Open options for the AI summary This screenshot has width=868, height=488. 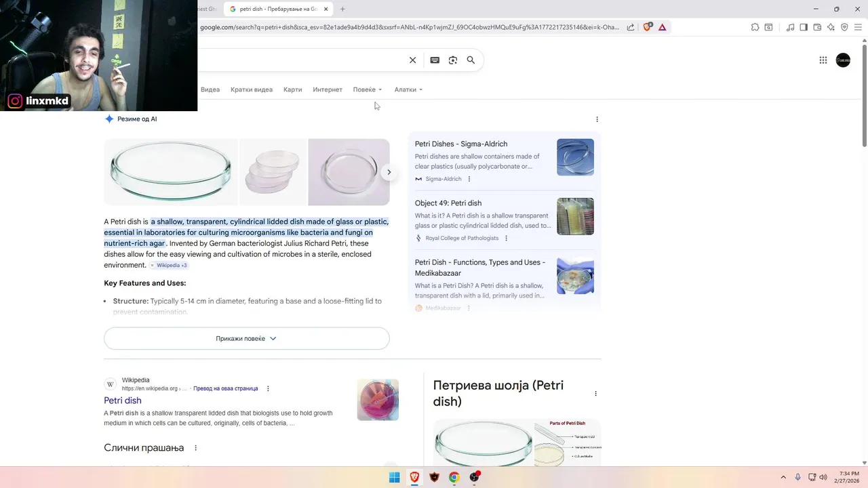coord(597,119)
